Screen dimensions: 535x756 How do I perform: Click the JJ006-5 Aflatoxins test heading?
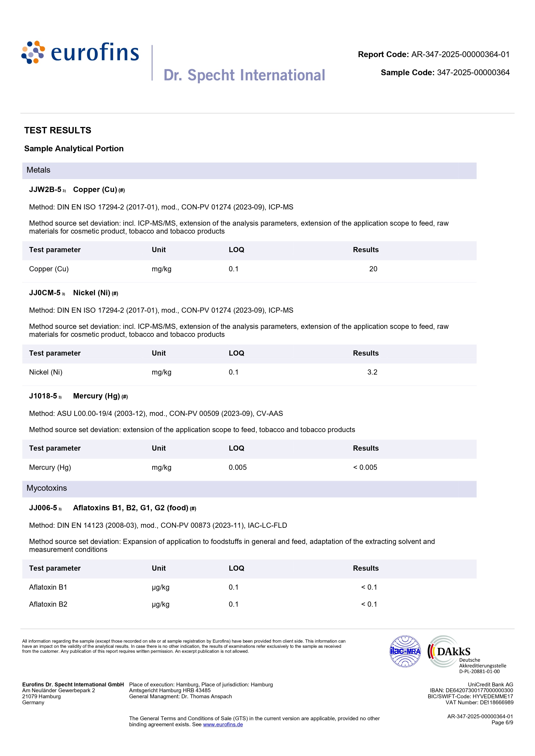[x=130, y=508]
